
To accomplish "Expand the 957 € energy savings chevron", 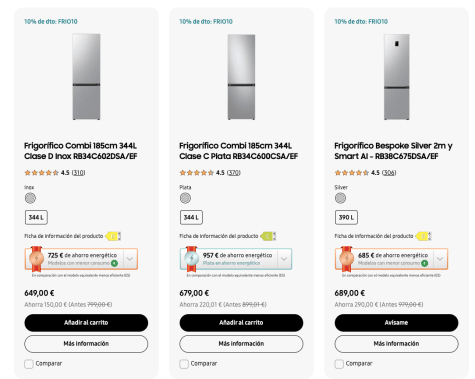I will [284, 259].
